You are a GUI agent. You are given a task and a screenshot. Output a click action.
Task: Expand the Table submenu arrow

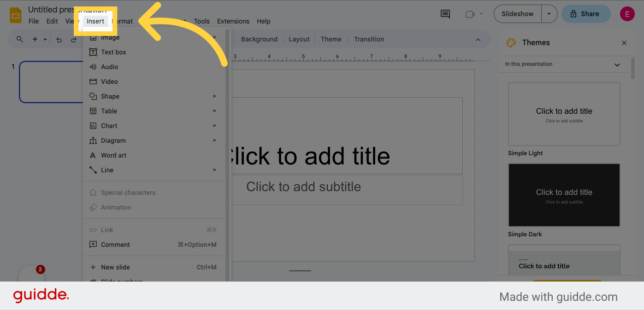click(x=215, y=111)
